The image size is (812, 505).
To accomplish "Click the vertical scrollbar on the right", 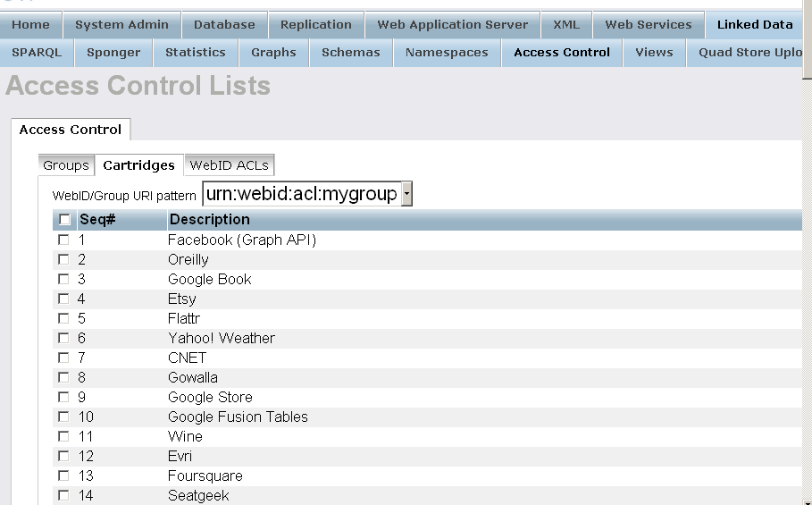I will coord(807,268).
